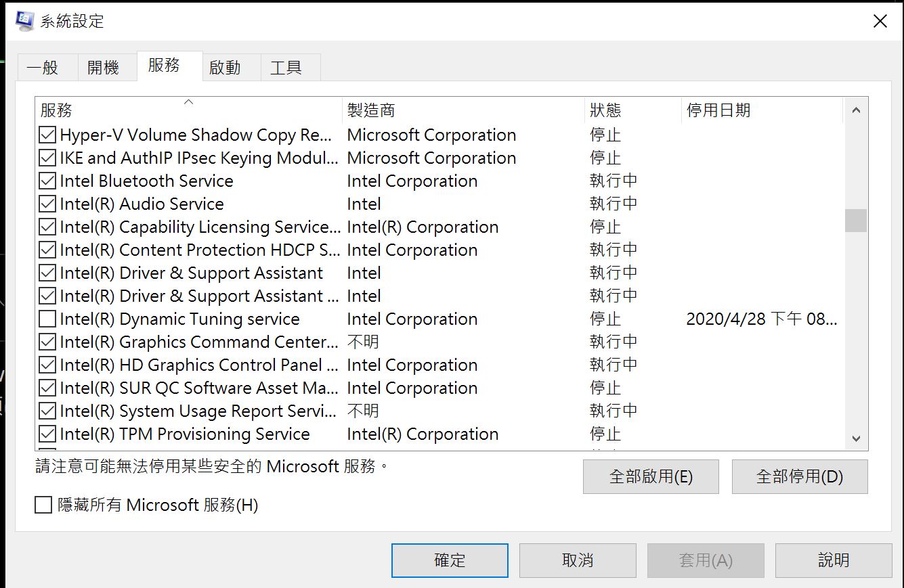Image resolution: width=904 pixels, height=588 pixels.
Task: Uncheck Intel(R) Graphics Command Center checkbox
Action: click(47, 342)
